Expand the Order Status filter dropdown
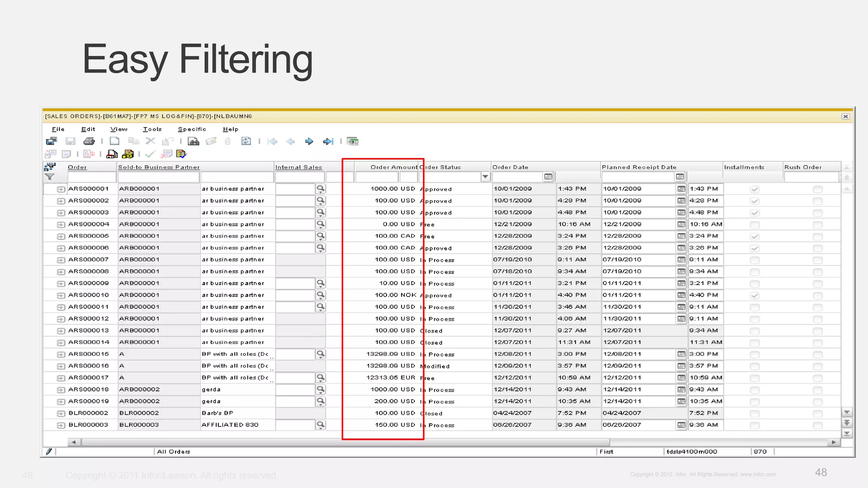Viewport: 868px width, 488px height. [485, 177]
